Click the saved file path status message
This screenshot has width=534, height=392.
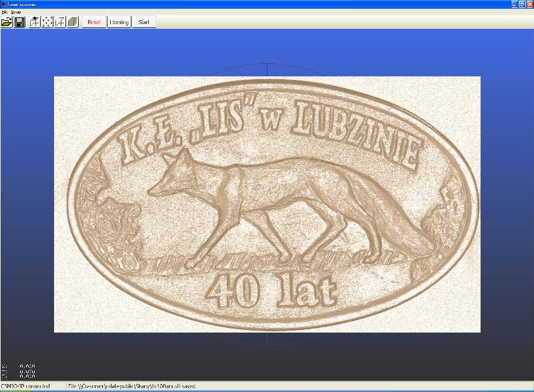(131, 386)
